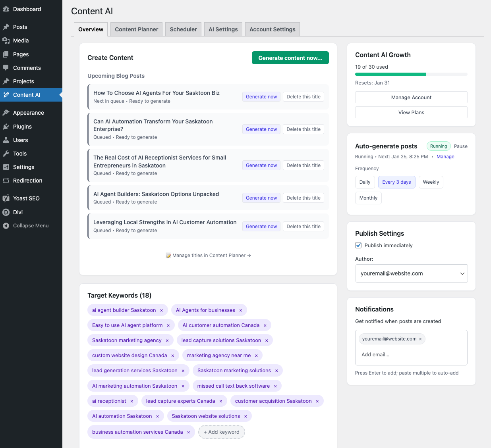This screenshot has width=491, height=448.
Task: Pause the Auto-generate posts feature
Action: [460, 146]
